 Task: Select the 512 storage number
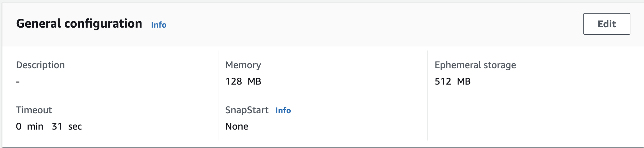point(443,82)
